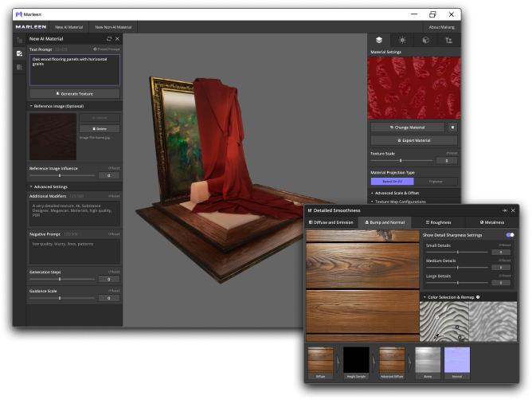Click the Additional Modifiers text area

click(x=75, y=214)
